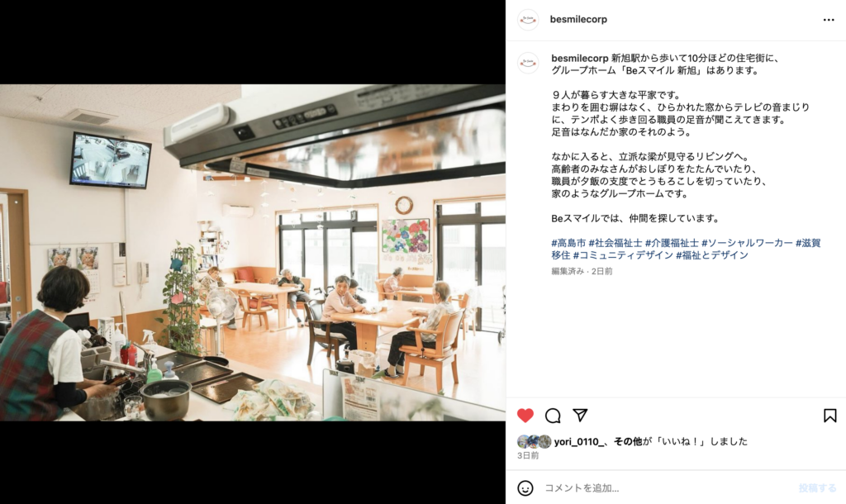
Task: Click the besmilecorp avatar beside the caption
Action: 528,63
